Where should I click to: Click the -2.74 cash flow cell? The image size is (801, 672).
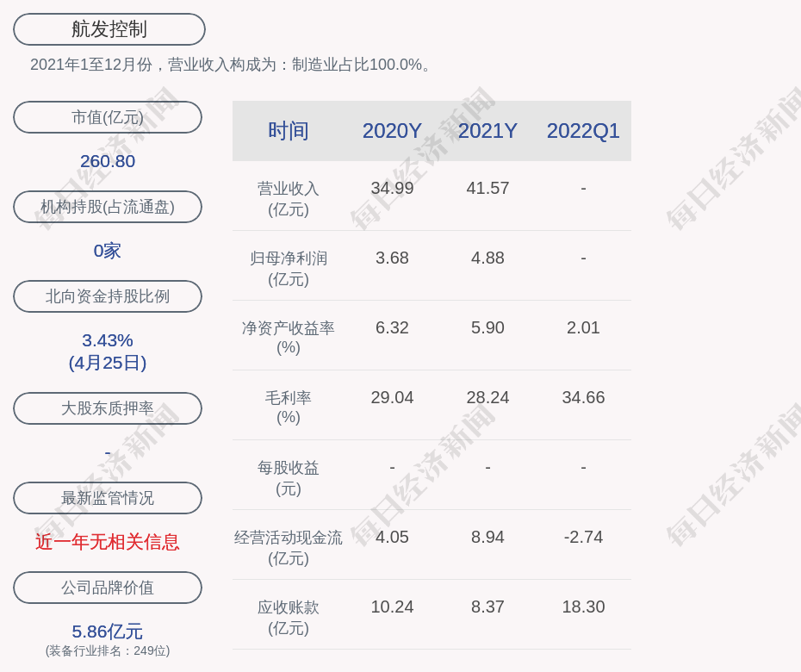(x=583, y=537)
